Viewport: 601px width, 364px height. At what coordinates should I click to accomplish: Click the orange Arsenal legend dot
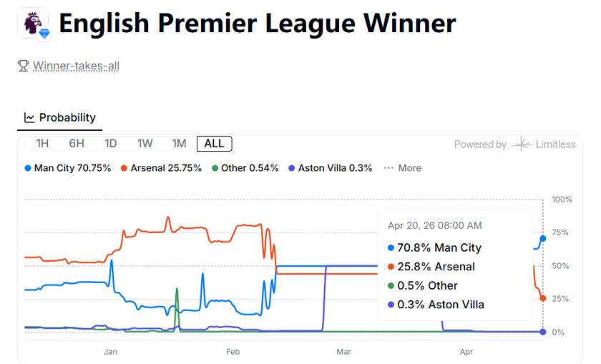(x=124, y=168)
